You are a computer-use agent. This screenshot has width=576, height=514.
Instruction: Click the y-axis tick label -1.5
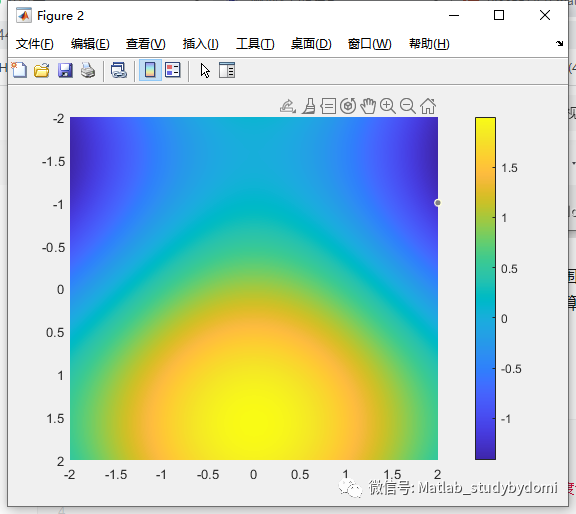[x=53, y=162]
